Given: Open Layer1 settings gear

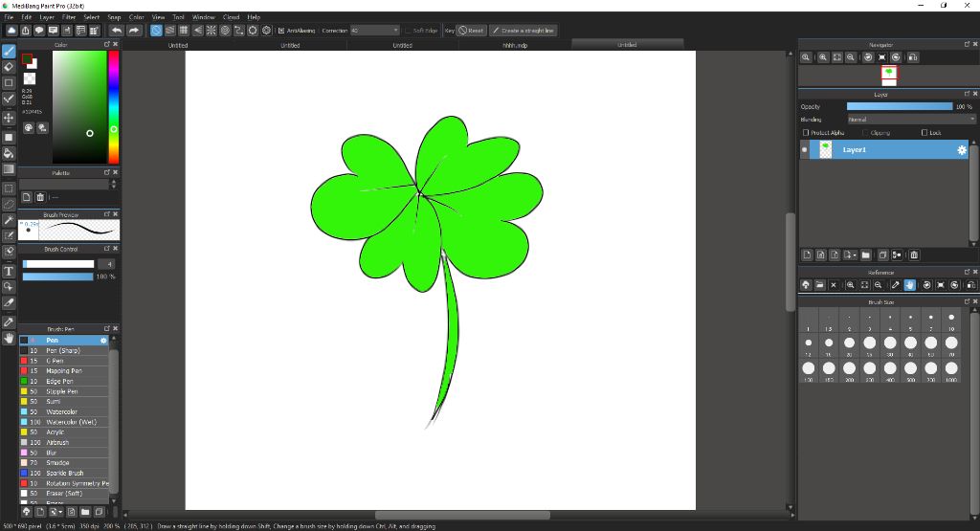Looking at the screenshot, I should pos(961,150).
